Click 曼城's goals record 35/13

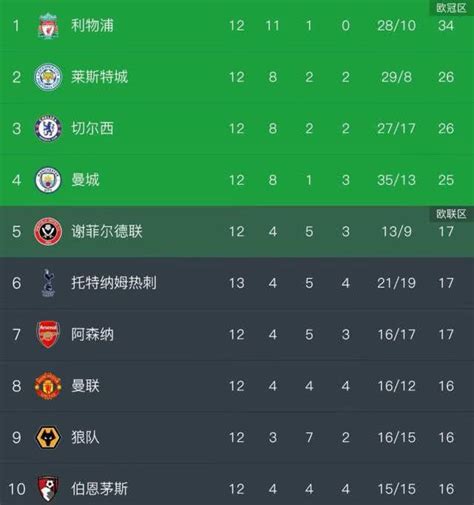(396, 180)
